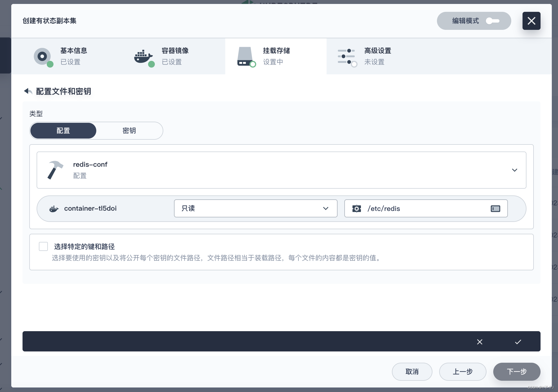Click the sub-path icon at the end of /etc/redis field
The height and width of the screenshot is (392, 558).
[x=495, y=209]
